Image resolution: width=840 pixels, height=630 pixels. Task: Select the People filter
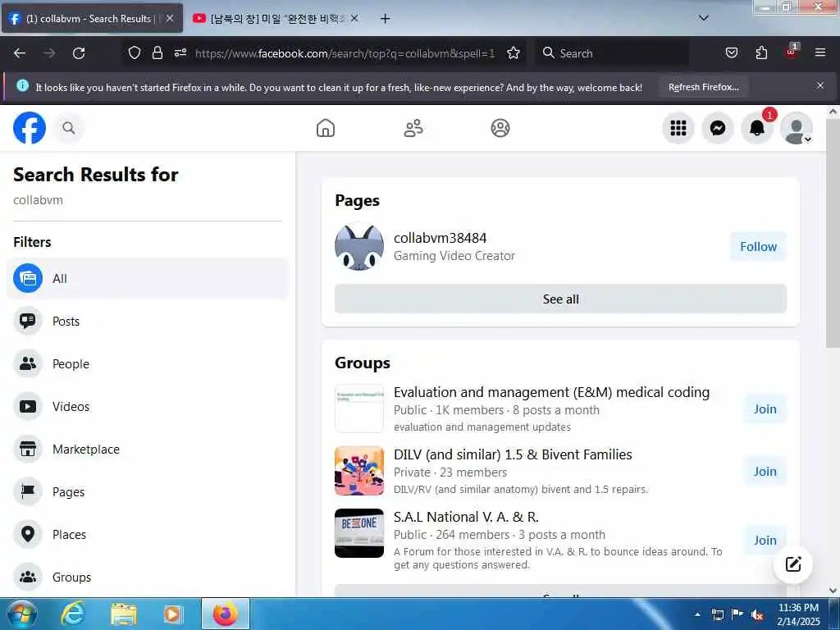[x=148, y=363]
